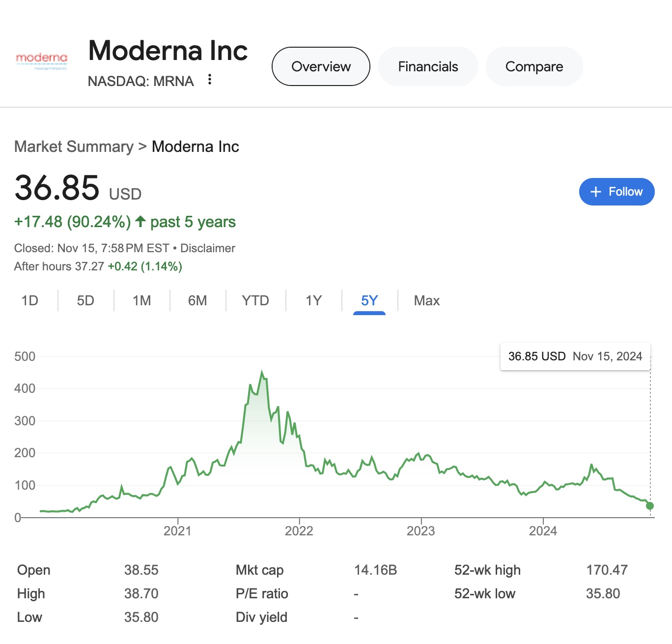This screenshot has height=644, width=672.
Task: Select the 1M time range
Action: pos(141,300)
